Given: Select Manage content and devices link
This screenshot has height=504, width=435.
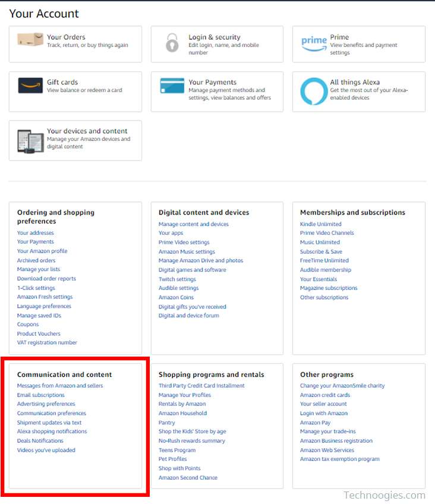Looking at the screenshot, I should tap(193, 224).
